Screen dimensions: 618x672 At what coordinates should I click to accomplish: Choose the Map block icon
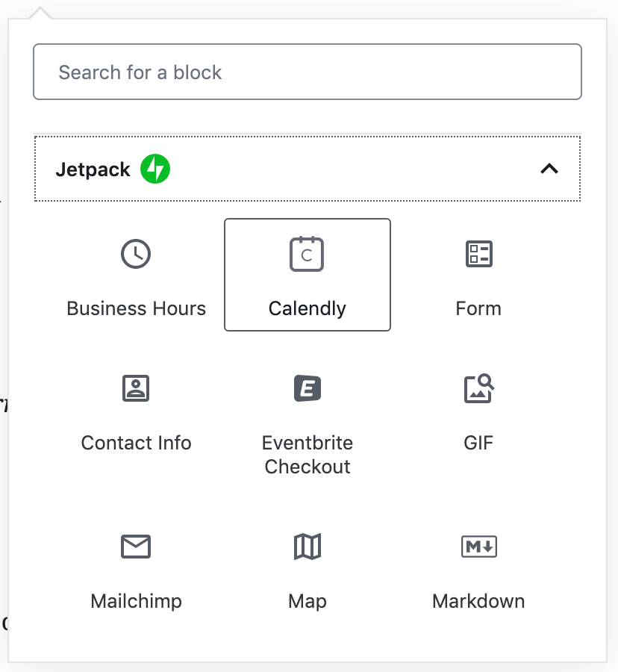pos(307,547)
